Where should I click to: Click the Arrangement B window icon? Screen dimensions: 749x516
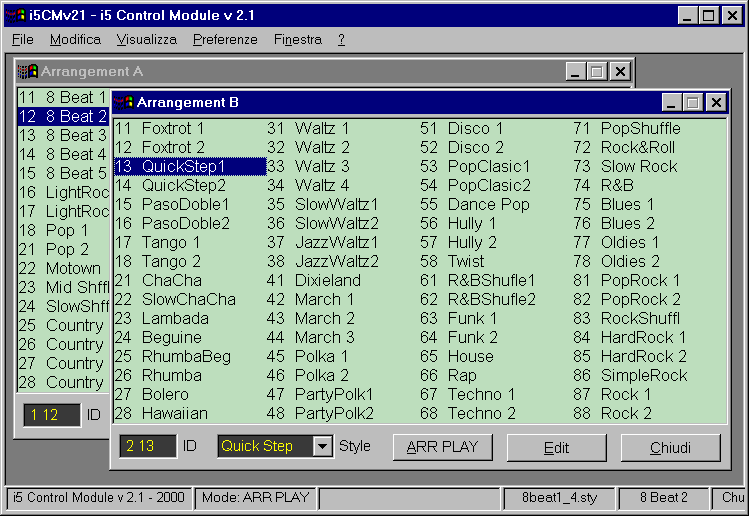point(124,102)
